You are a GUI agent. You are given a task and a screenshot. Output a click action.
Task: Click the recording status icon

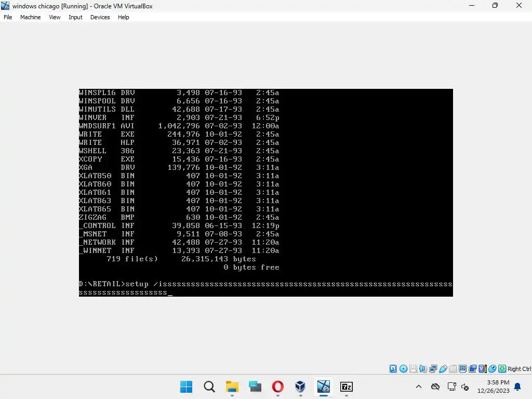click(x=472, y=369)
